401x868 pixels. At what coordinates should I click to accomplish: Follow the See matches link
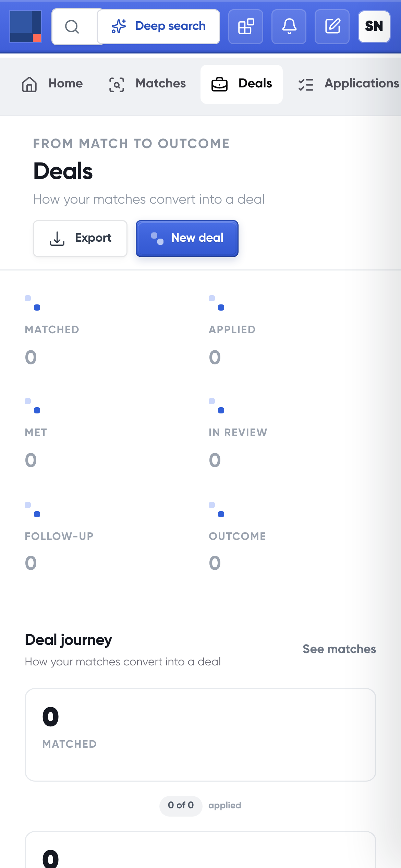[x=339, y=649]
